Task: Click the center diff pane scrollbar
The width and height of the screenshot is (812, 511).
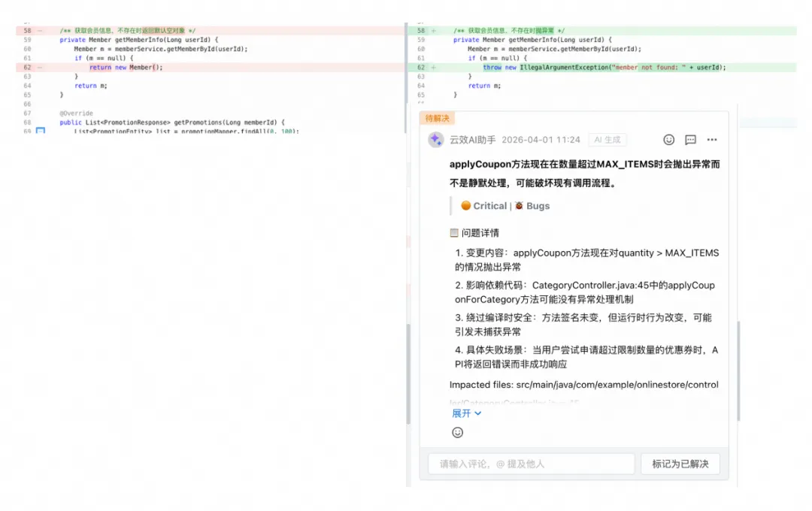Action: point(408,373)
